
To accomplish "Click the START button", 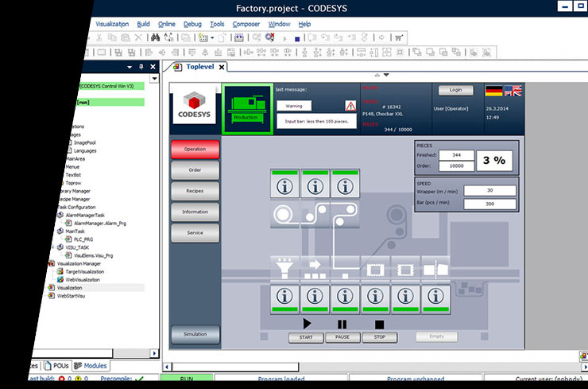I will coord(306,337).
